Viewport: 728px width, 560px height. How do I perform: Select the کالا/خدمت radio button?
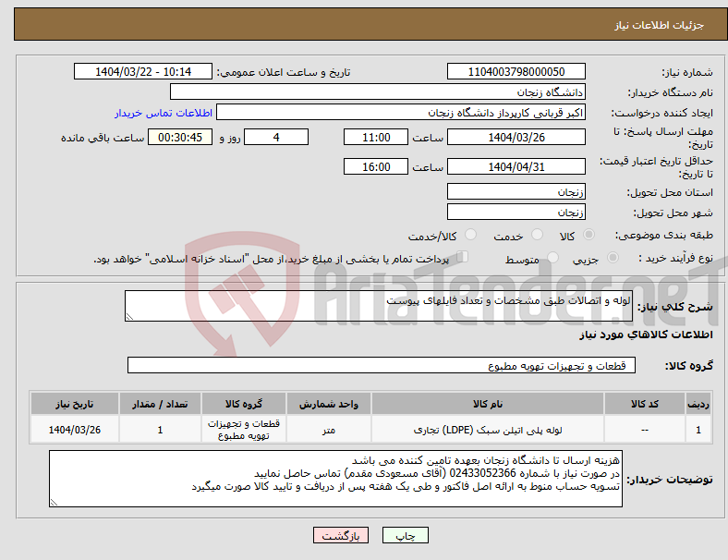pos(470,235)
